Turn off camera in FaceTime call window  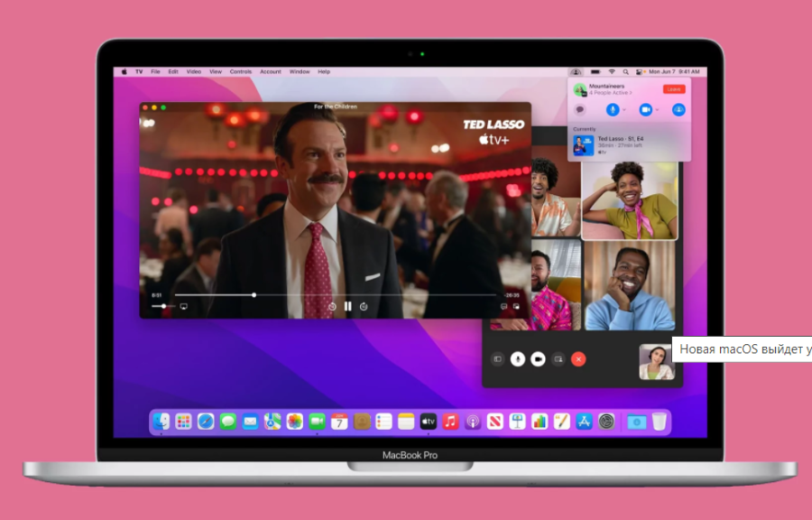click(x=538, y=358)
